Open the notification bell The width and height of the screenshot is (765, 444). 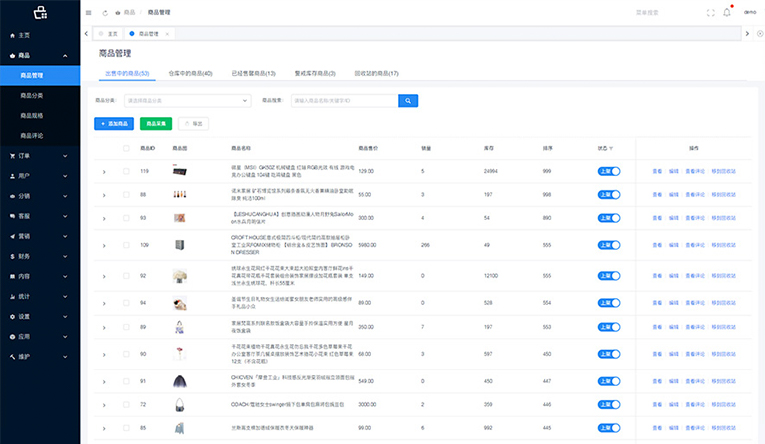(x=727, y=12)
